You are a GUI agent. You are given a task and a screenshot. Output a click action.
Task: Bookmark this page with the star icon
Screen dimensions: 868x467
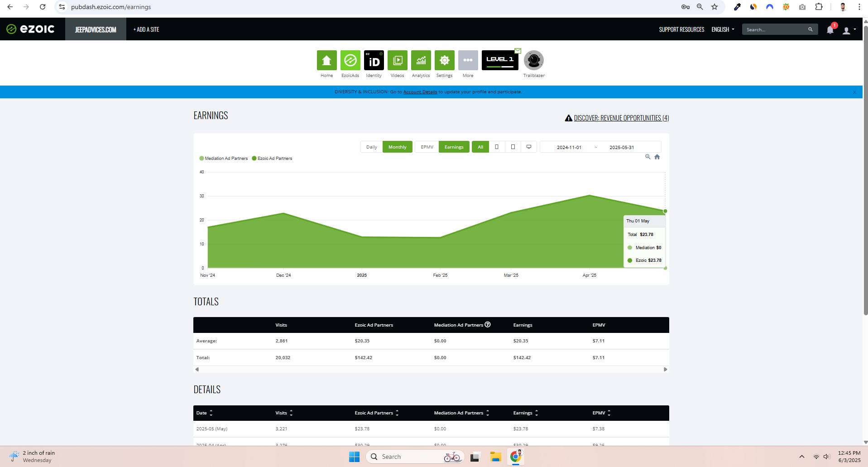point(715,7)
